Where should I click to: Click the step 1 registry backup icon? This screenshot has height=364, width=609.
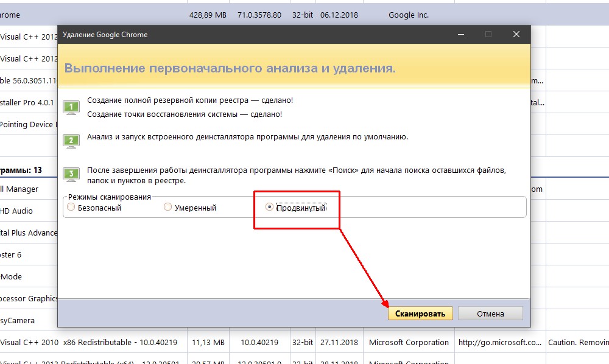[72, 108]
